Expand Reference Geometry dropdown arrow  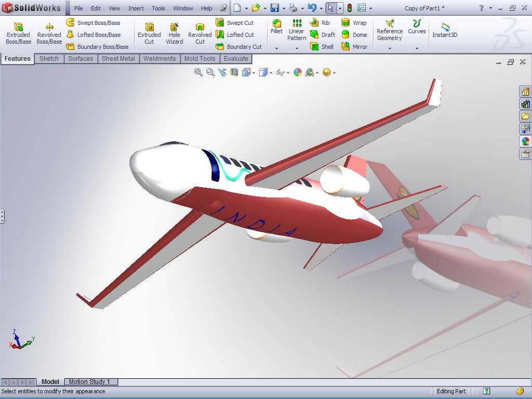(390, 48)
